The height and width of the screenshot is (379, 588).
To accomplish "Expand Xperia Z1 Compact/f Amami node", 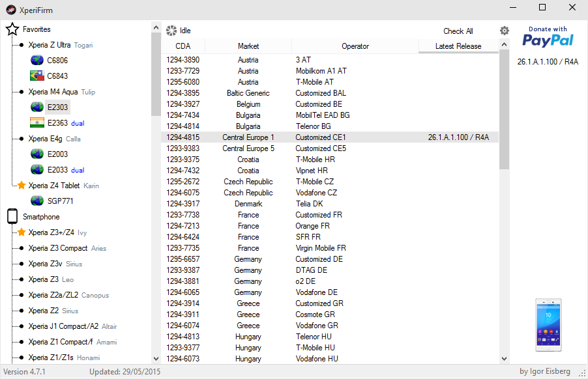I will [72, 342].
